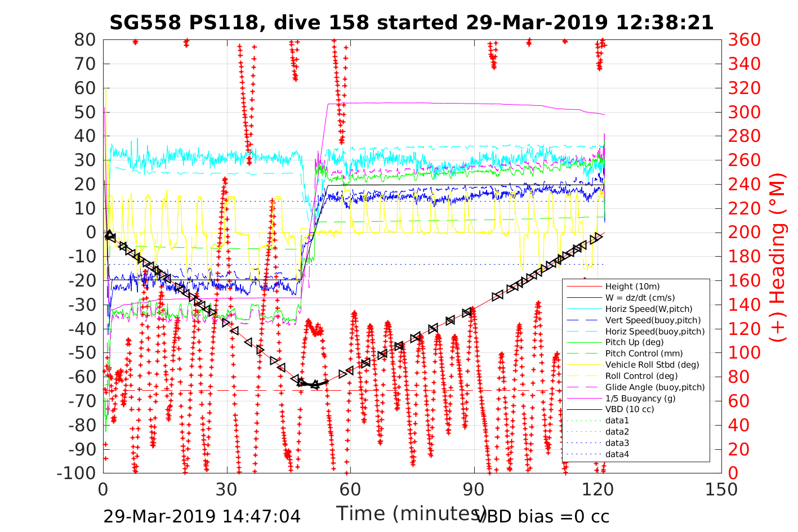Click the left-axis "70" tick label

86,64
